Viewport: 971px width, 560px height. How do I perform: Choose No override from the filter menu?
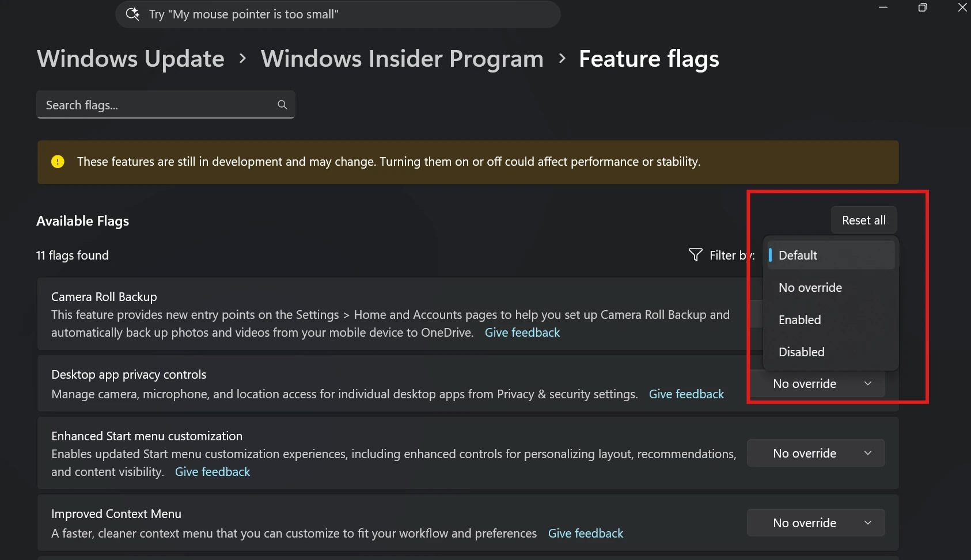[x=831, y=287]
